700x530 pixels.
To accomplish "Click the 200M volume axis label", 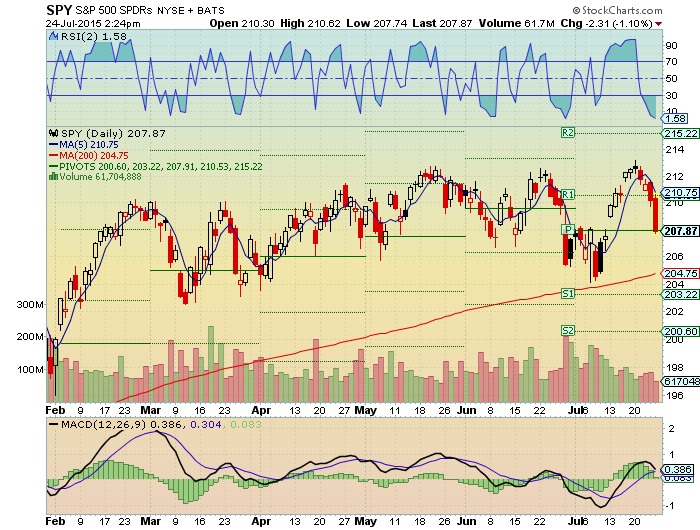I will (30, 337).
